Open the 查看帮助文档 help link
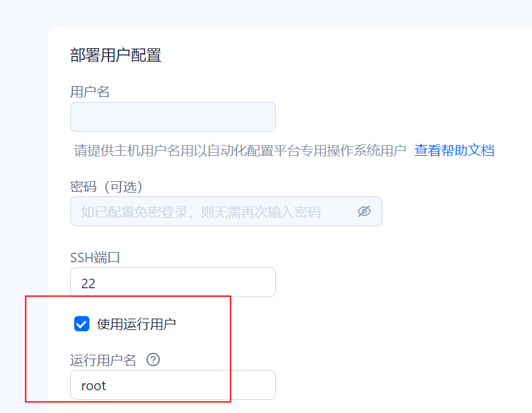532x413 pixels. pyautogui.click(x=454, y=150)
